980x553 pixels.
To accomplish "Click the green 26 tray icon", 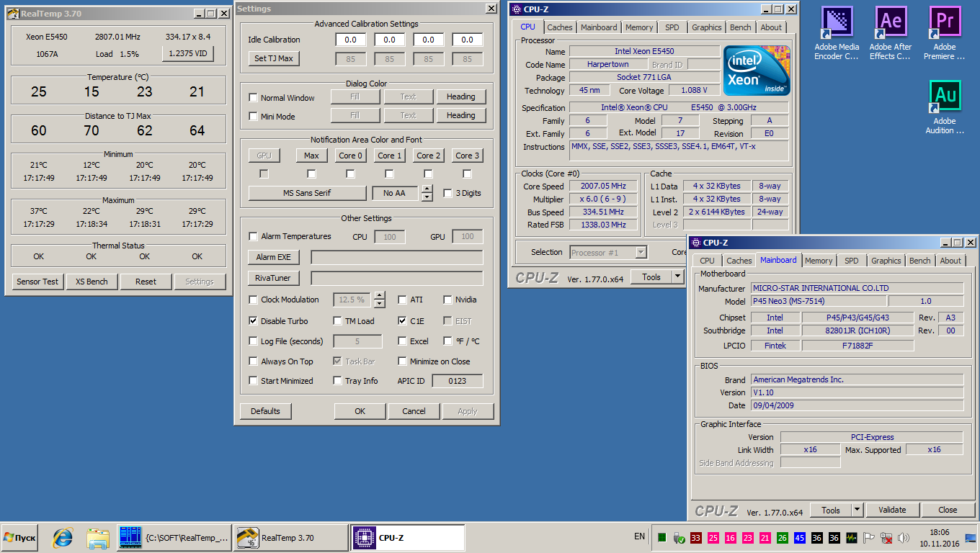I will coord(783,538).
